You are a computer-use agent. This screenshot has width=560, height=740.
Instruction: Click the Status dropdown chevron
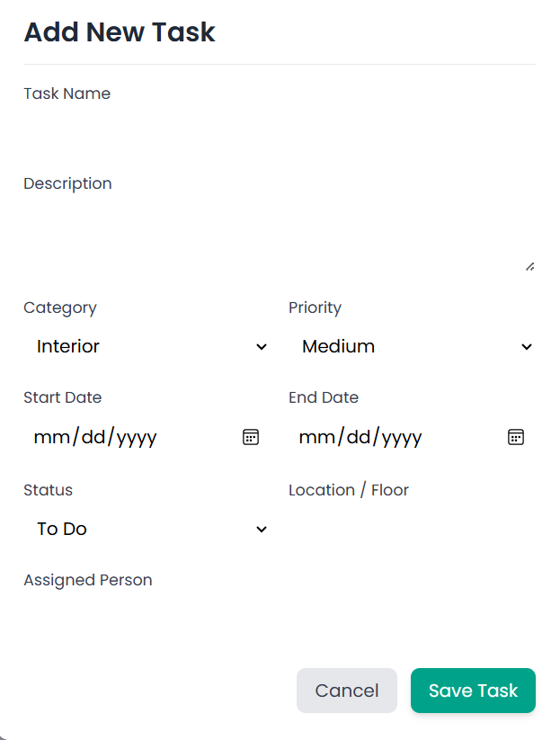coord(262,529)
